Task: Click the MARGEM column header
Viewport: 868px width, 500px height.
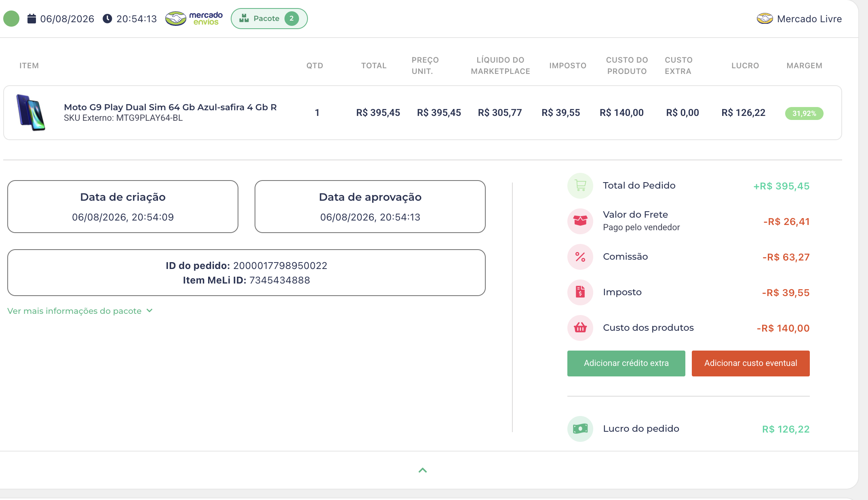Action: pyautogui.click(x=804, y=66)
